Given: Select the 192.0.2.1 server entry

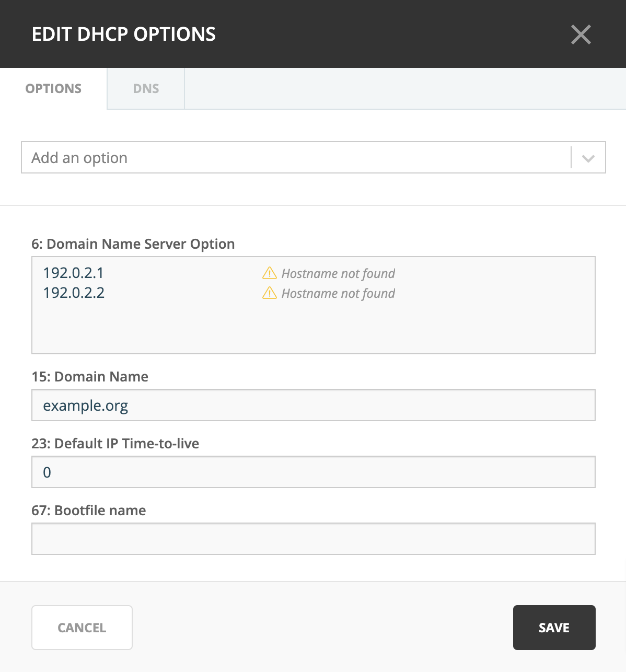Looking at the screenshot, I should [74, 273].
